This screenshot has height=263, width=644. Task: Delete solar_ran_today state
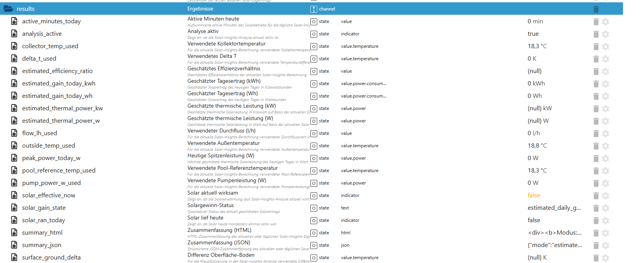tap(596, 221)
